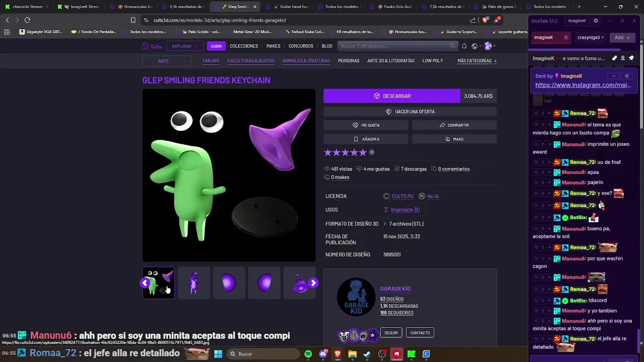Expand the 7 archivos (STL) list

(x=404, y=224)
